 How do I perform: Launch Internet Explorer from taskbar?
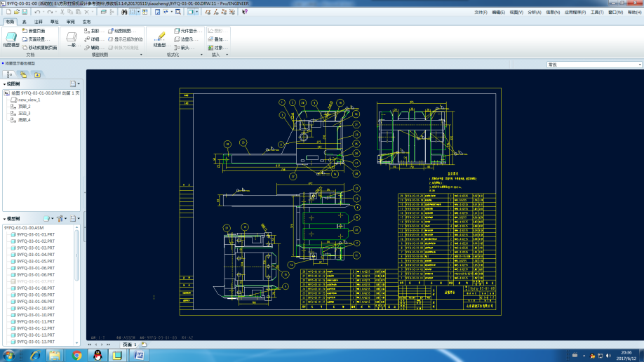click(x=35, y=355)
